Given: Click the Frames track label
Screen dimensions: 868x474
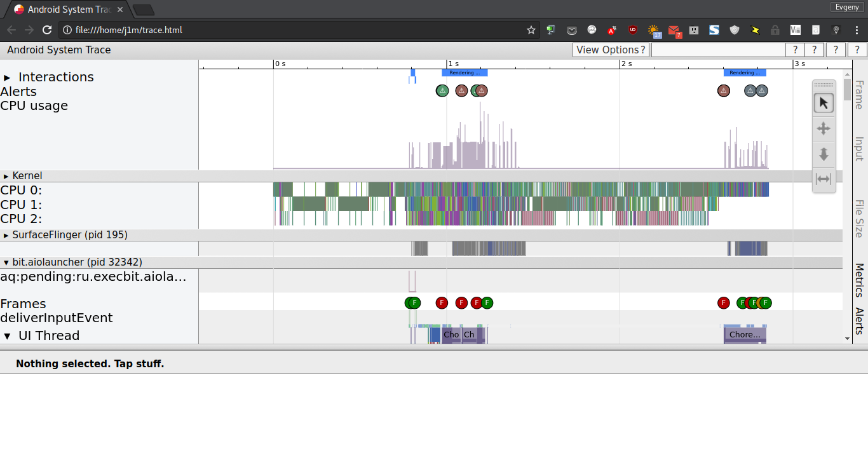Looking at the screenshot, I should (x=23, y=304).
